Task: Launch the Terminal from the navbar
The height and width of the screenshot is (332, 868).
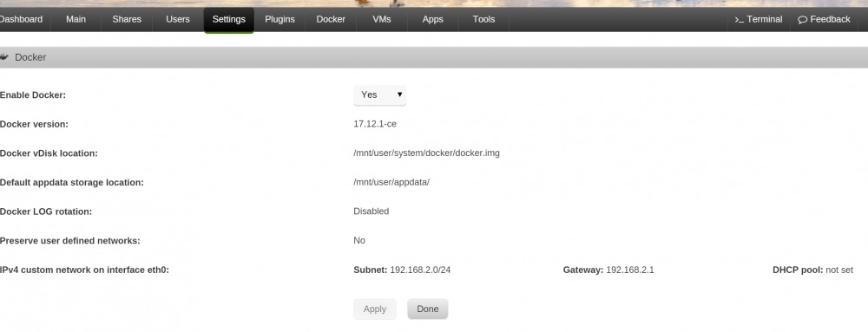Action: point(759,19)
